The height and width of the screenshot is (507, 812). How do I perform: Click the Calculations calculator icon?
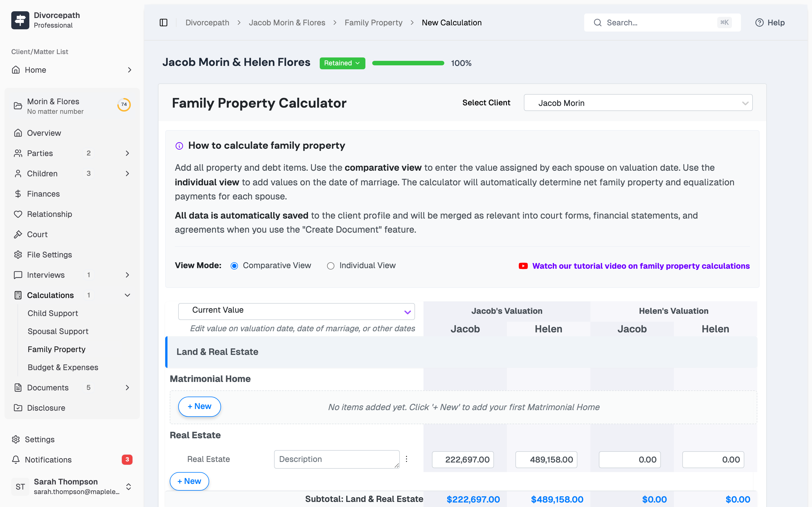(x=18, y=295)
